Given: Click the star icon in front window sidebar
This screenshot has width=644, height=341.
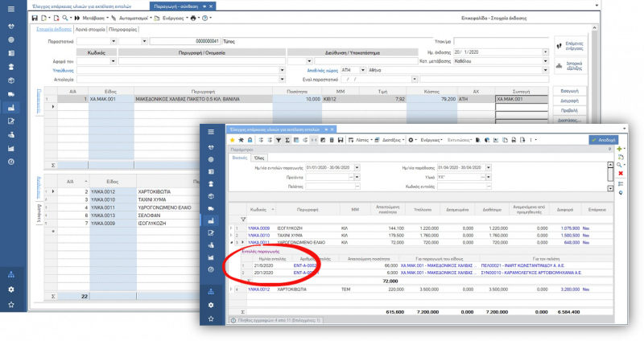Looking at the screenshot, I should click(x=211, y=318).
